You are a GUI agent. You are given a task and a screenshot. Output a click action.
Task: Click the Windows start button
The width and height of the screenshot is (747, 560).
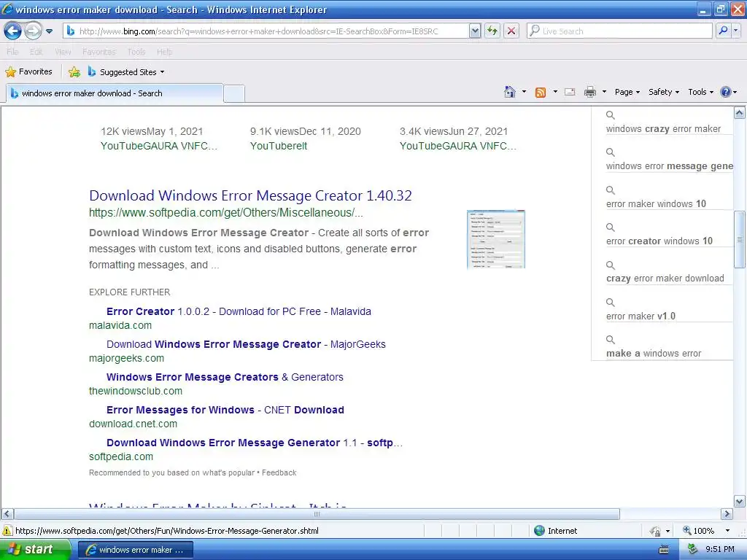tap(36, 550)
